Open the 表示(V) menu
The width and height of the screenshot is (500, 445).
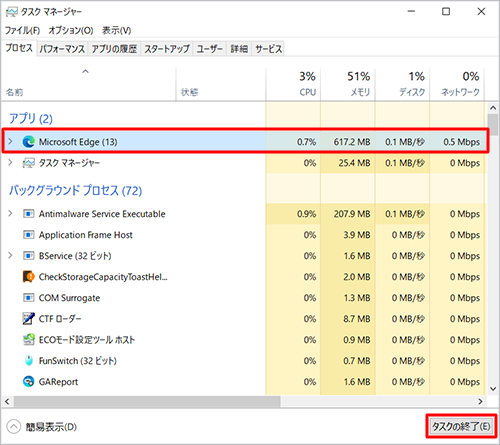point(116,31)
